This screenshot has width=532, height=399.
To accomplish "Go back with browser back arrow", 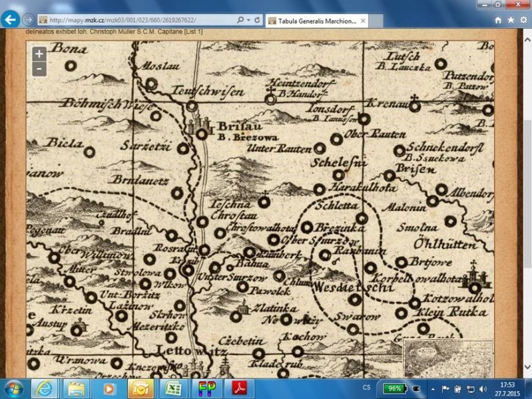I will (x=10, y=19).
